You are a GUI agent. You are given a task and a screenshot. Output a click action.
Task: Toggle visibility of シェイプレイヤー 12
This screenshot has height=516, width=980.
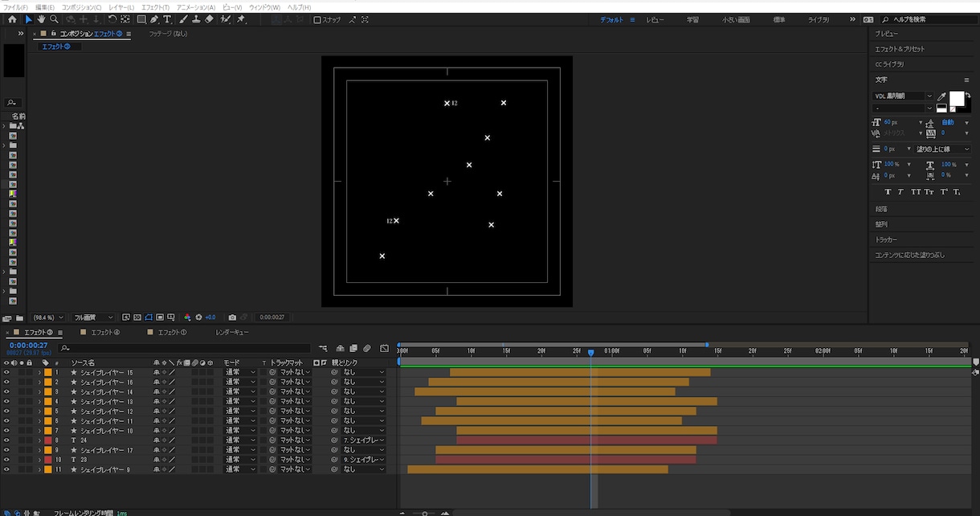pos(6,411)
